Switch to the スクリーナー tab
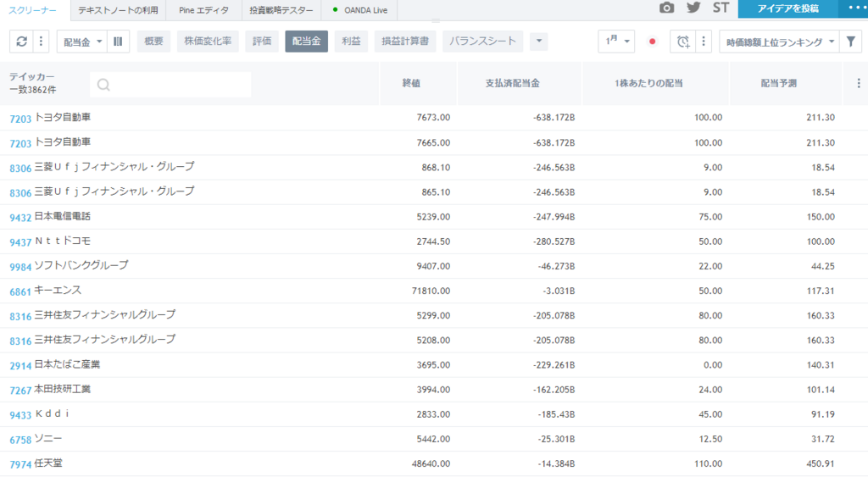This screenshot has width=868, height=477. [32, 10]
